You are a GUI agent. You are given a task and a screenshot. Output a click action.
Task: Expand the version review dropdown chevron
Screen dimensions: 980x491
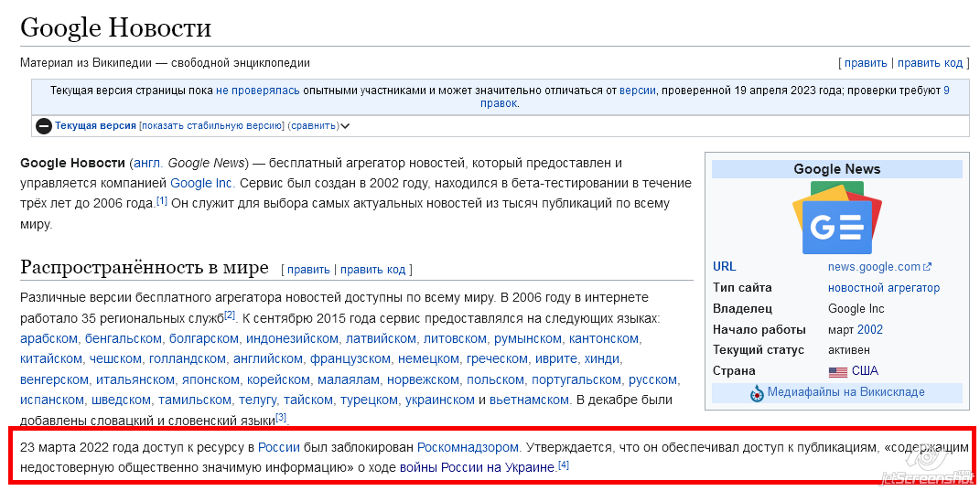(x=345, y=126)
